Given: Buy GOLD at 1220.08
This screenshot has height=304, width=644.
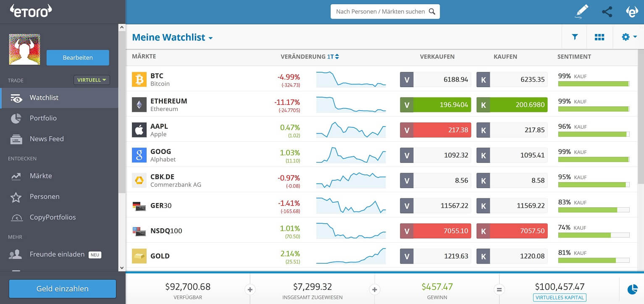Looking at the screenshot, I should (512, 256).
